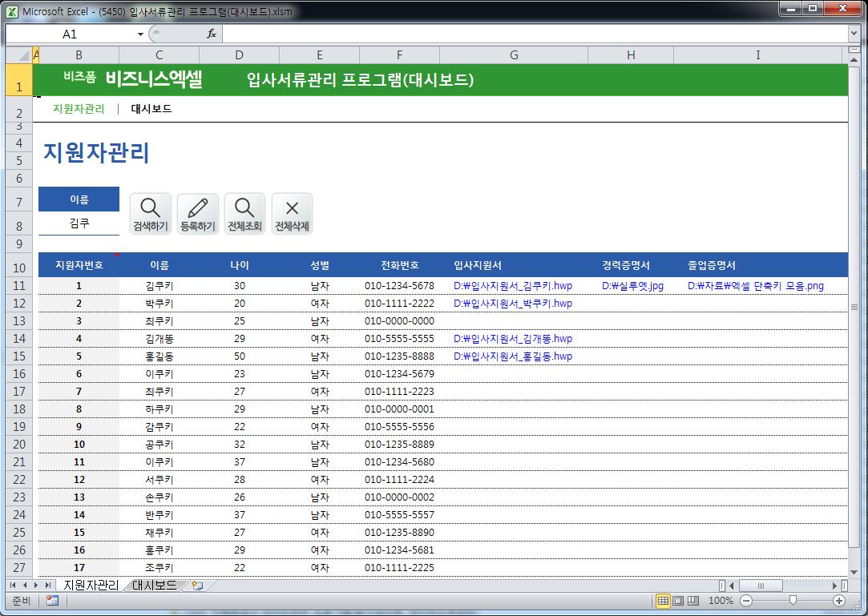
Task: Click the zoom slider handle
Action: [x=793, y=601]
